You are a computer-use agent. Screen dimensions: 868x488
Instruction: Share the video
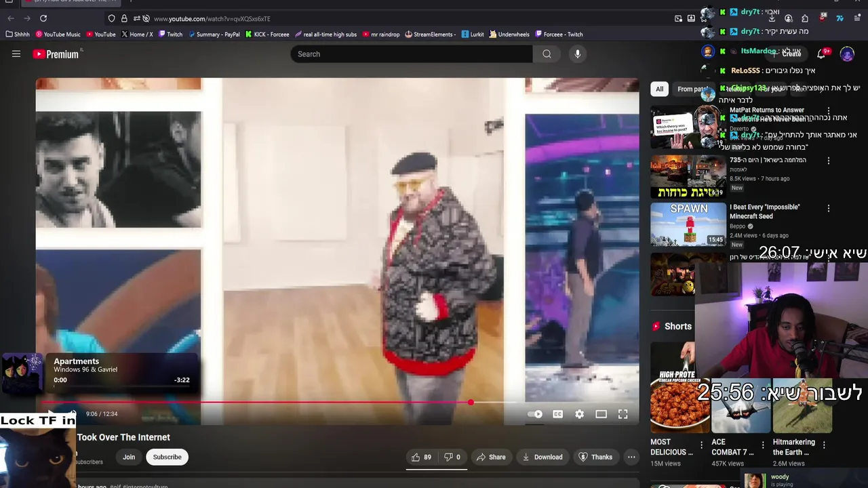pos(491,457)
